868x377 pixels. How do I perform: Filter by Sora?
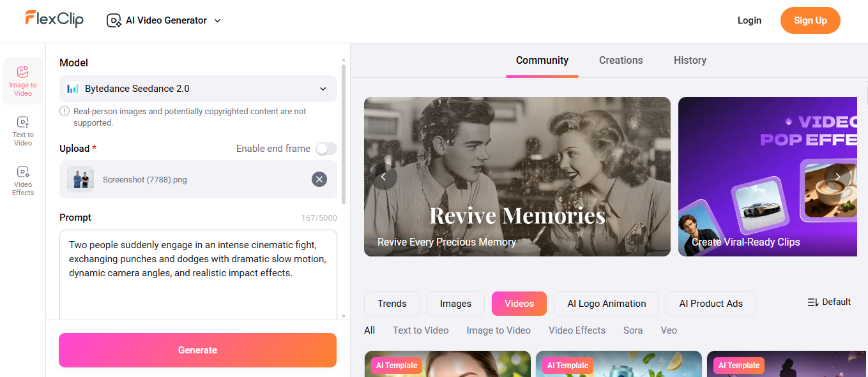(633, 330)
